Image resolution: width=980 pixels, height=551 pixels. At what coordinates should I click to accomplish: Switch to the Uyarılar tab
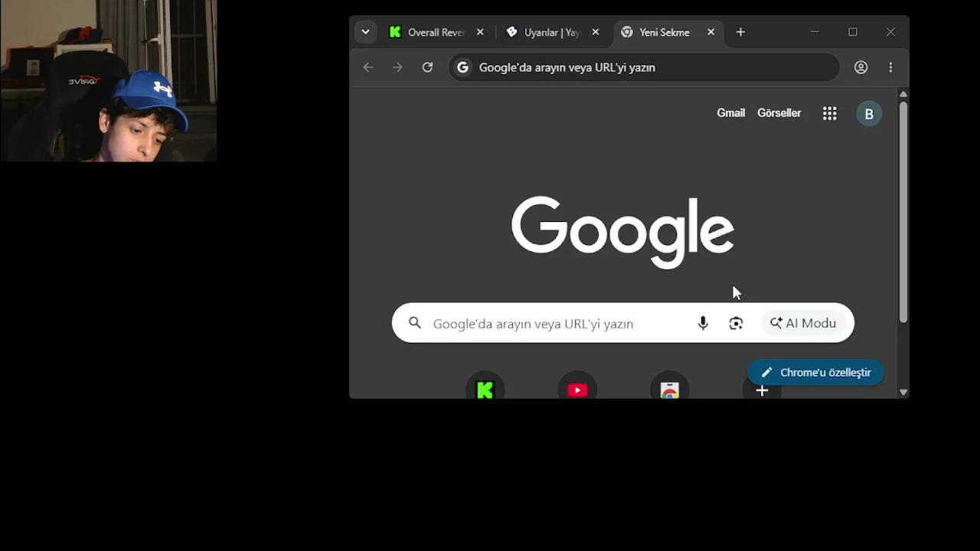tap(552, 32)
